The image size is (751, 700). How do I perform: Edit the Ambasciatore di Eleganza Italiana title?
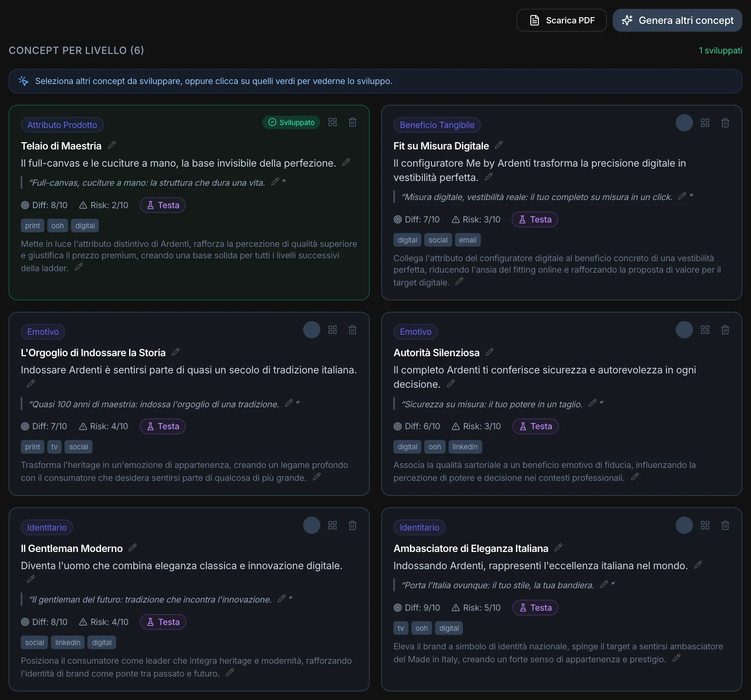pos(558,547)
